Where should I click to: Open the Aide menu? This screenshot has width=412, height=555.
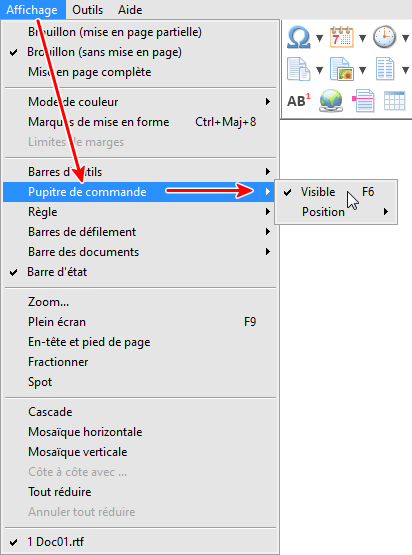(130, 10)
